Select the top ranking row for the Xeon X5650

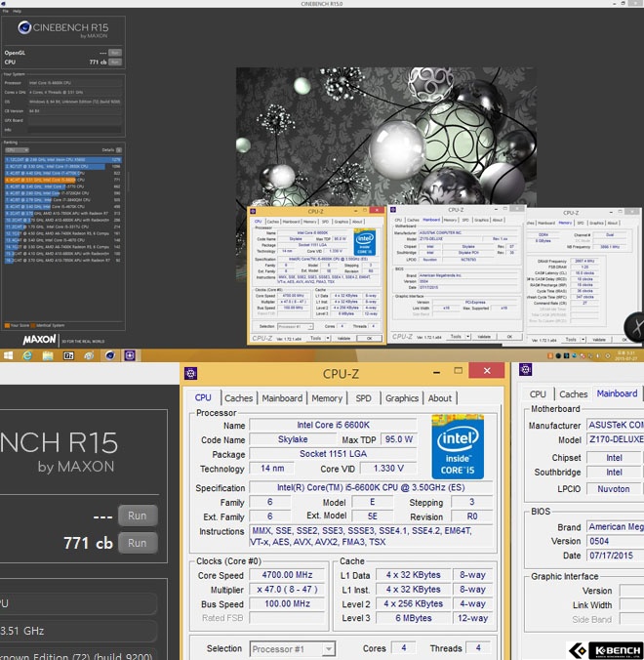[x=63, y=159]
